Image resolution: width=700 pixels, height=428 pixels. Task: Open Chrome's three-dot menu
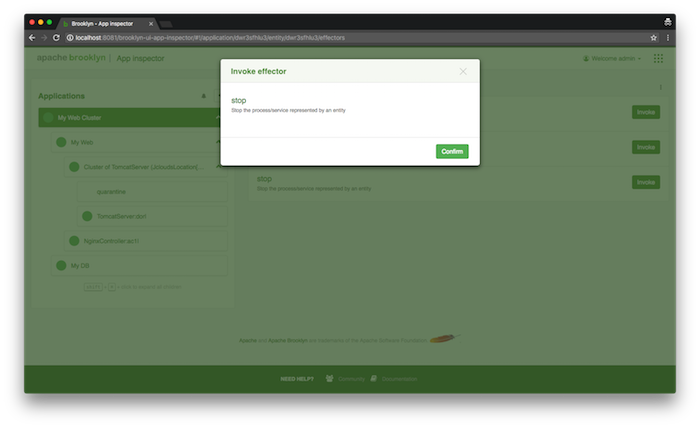tap(668, 37)
